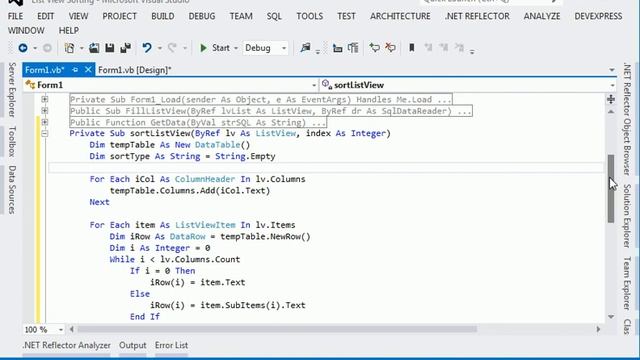The image size is (640, 360).
Task: Save the current file with Save icon
Action: (x=110, y=48)
